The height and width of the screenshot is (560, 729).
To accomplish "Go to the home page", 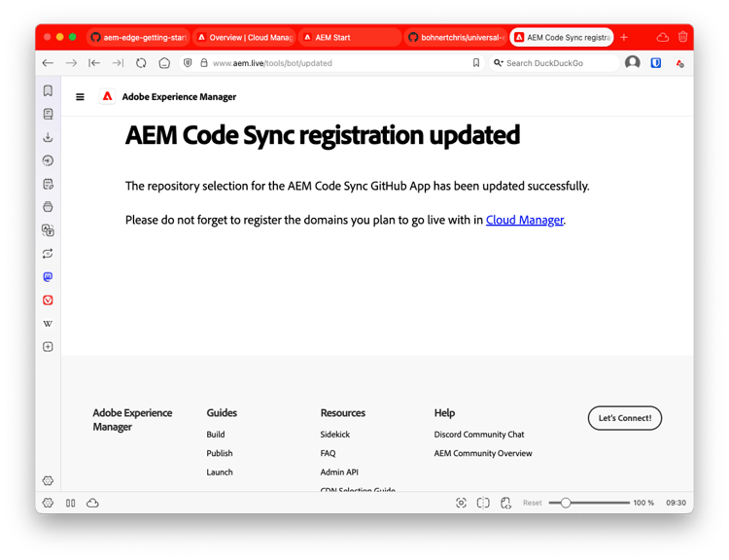I will click(164, 63).
